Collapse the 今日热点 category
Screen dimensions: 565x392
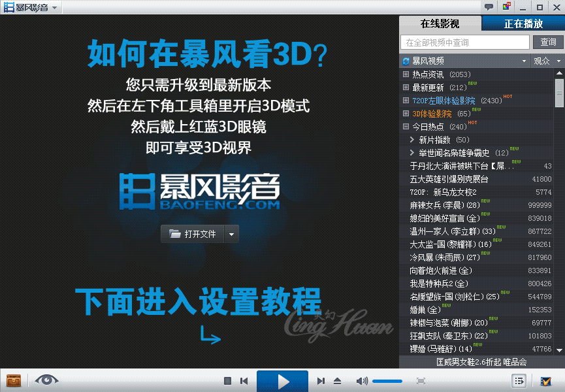(406, 127)
